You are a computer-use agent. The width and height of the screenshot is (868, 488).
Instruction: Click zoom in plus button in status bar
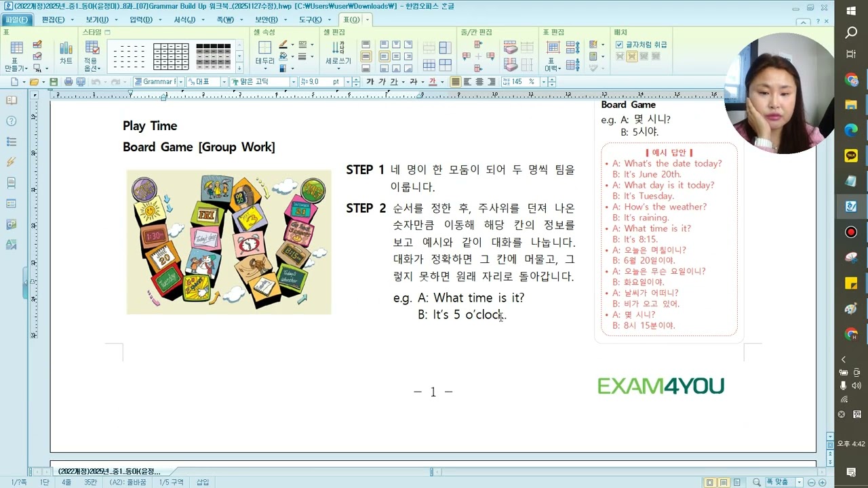tap(822, 483)
